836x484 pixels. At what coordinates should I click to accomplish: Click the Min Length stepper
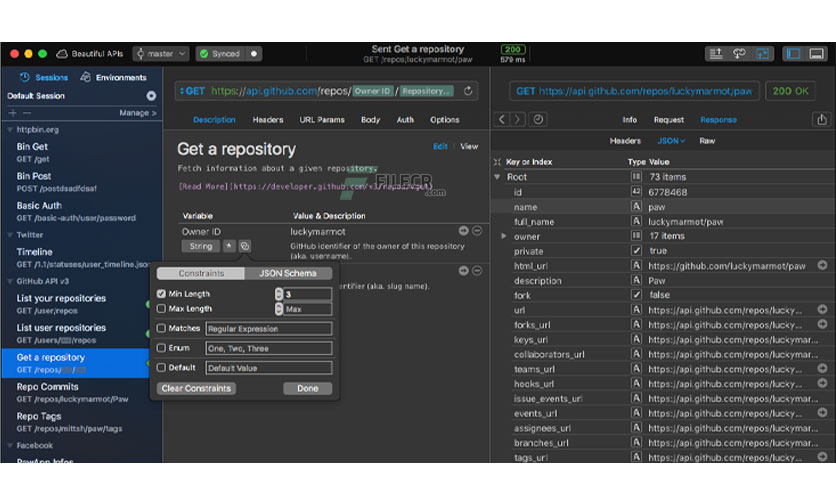[279, 294]
